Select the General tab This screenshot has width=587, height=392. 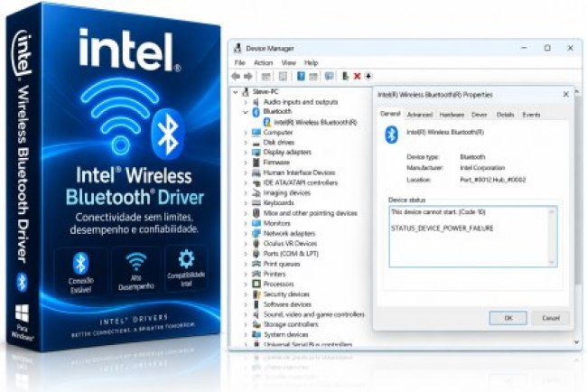[x=390, y=114]
